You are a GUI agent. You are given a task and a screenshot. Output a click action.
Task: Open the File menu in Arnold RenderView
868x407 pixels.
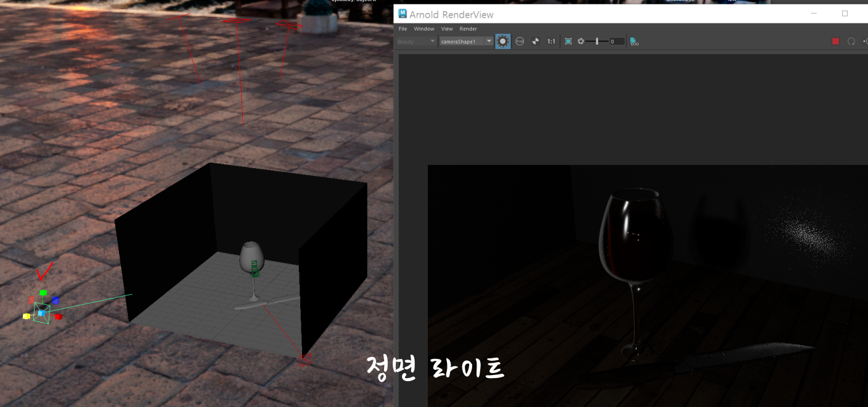403,29
